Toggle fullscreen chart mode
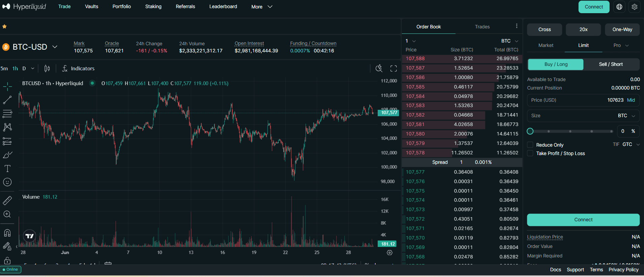 click(x=394, y=69)
